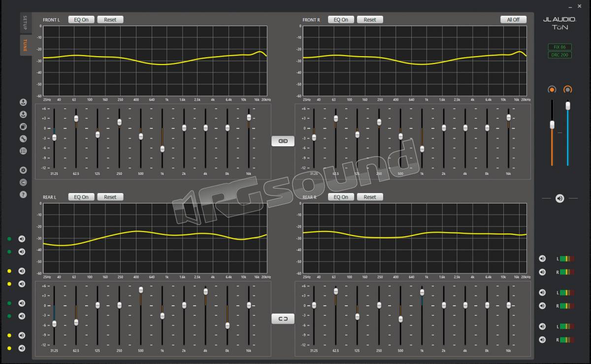Image resolution: width=591 pixels, height=364 pixels.
Task: Mute the speaker beside the middle R level meter
Action: [x=542, y=306]
